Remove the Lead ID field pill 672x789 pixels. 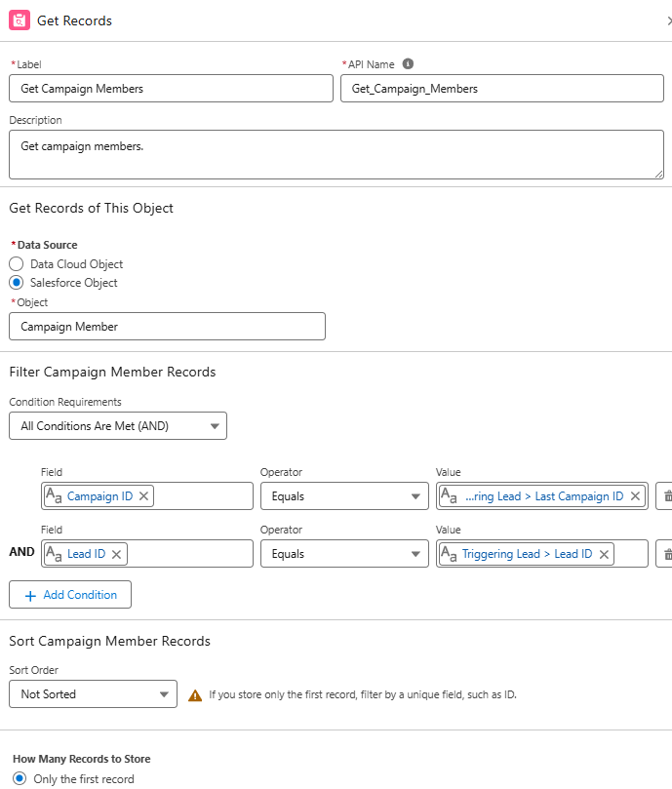point(115,553)
